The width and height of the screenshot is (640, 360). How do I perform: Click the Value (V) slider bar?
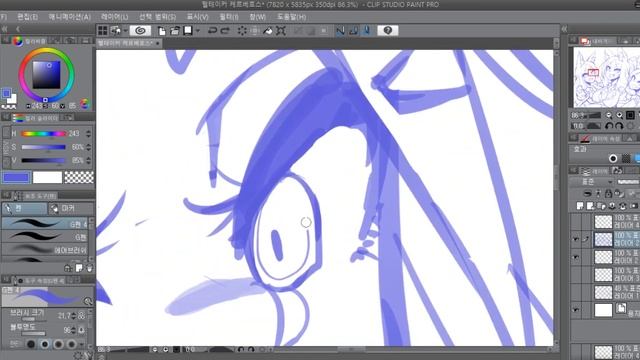pyautogui.click(x=44, y=160)
